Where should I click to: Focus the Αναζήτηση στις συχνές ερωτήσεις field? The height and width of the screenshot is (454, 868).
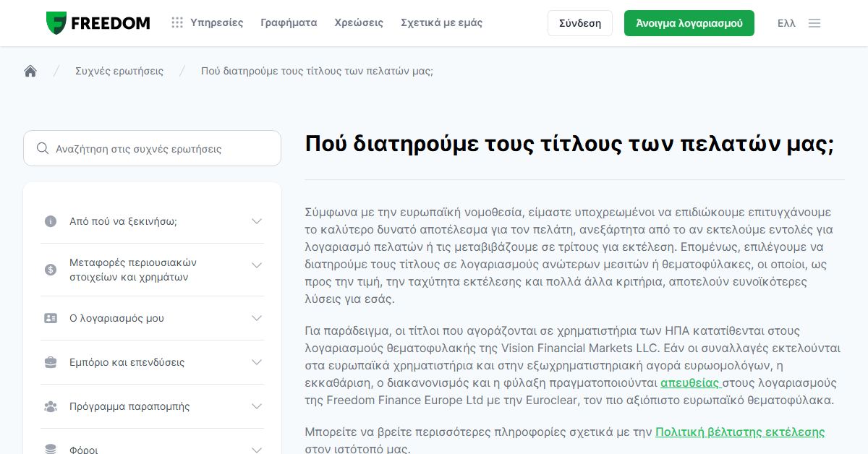pos(152,148)
